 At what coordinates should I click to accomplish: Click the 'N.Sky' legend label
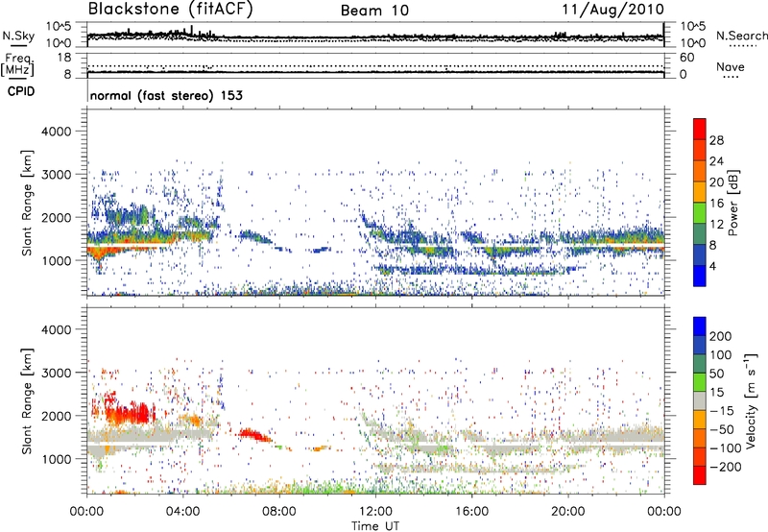pos(18,36)
